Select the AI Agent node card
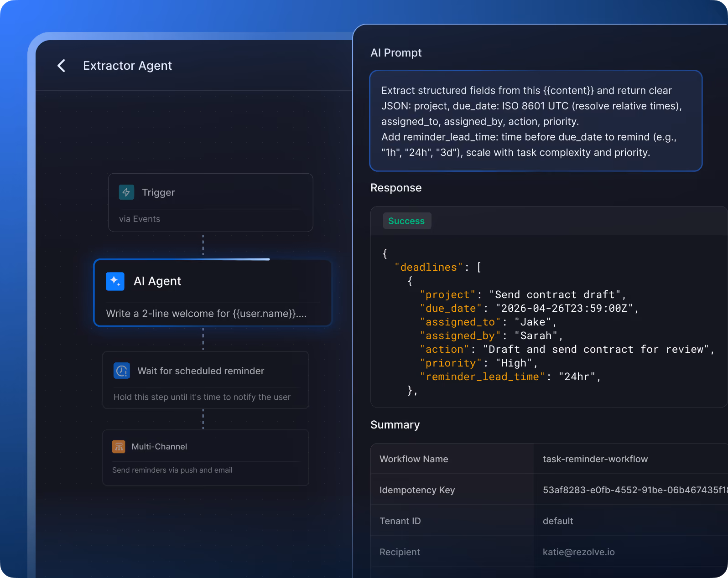This screenshot has width=728, height=578. point(213,293)
